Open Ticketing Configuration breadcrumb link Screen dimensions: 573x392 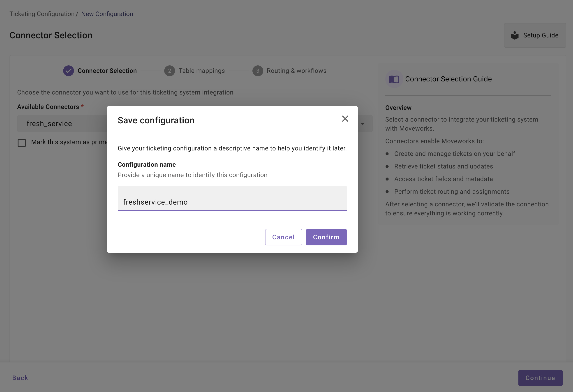tap(42, 14)
